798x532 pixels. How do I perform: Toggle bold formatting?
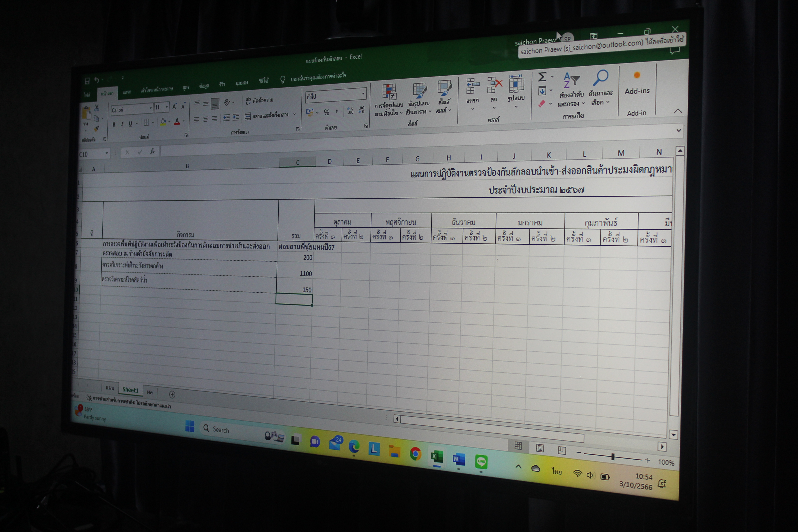(x=114, y=125)
